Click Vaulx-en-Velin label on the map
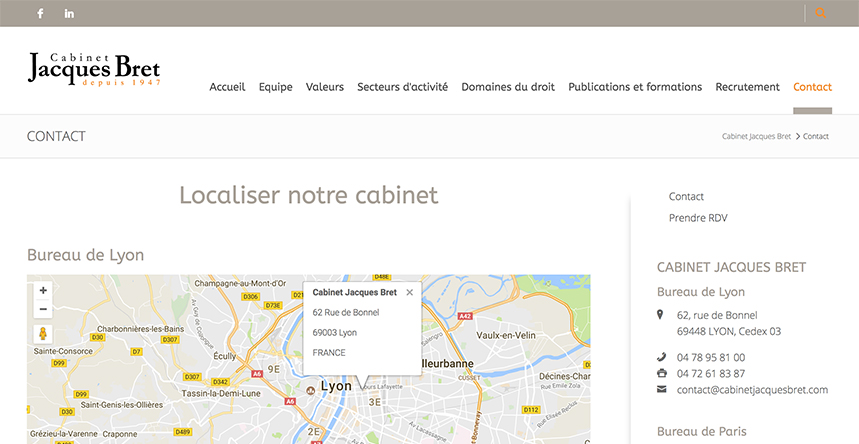The image size is (859, 444). [506, 335]
